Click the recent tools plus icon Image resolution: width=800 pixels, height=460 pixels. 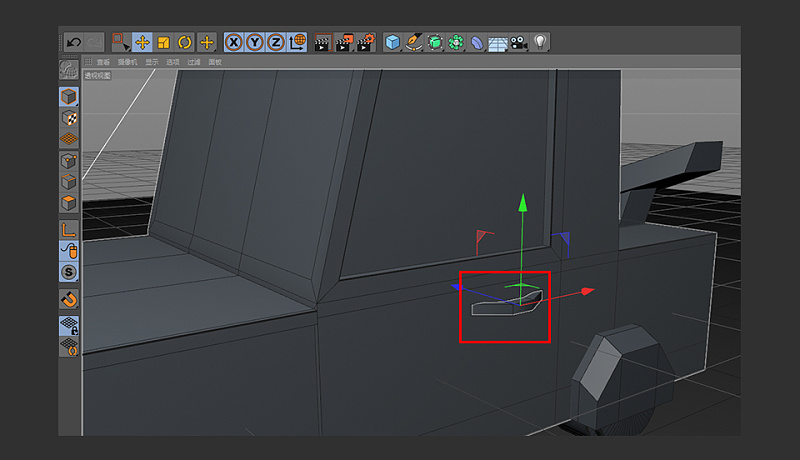207,42
